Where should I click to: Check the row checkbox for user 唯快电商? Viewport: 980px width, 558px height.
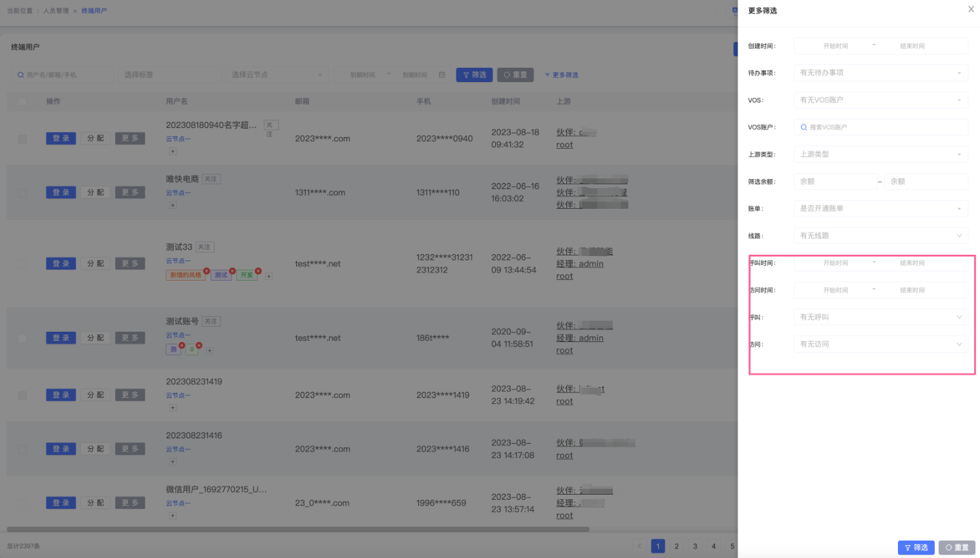[23, 193]
